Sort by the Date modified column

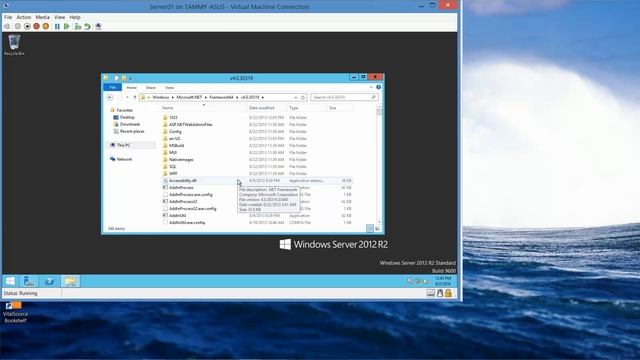(267, 108)
